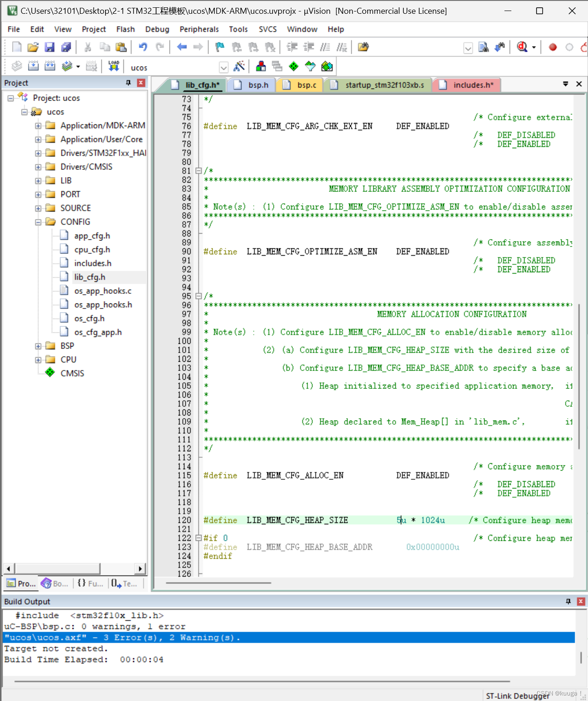Pin the Build Output panel
The image size is (588, 701).
(568, 601)
